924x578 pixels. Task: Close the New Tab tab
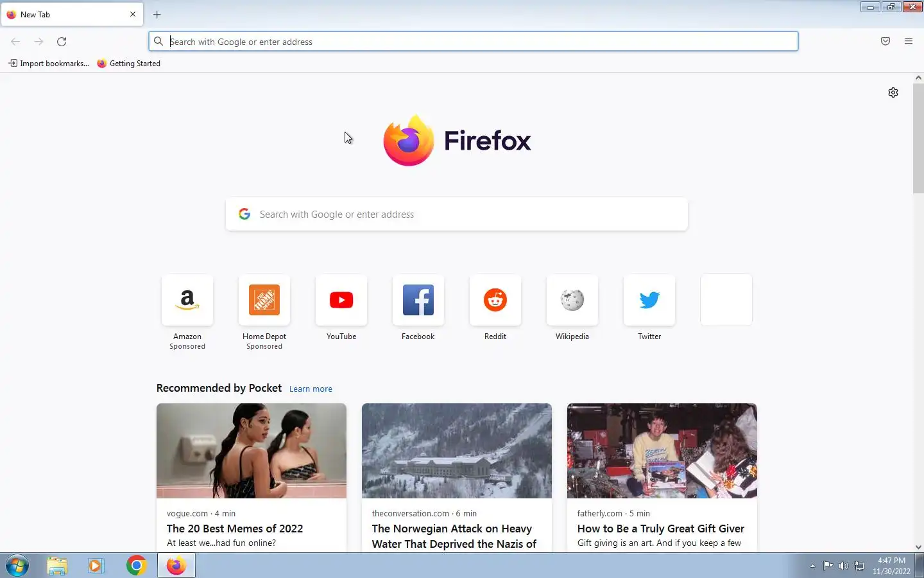(x=133, y=14)
